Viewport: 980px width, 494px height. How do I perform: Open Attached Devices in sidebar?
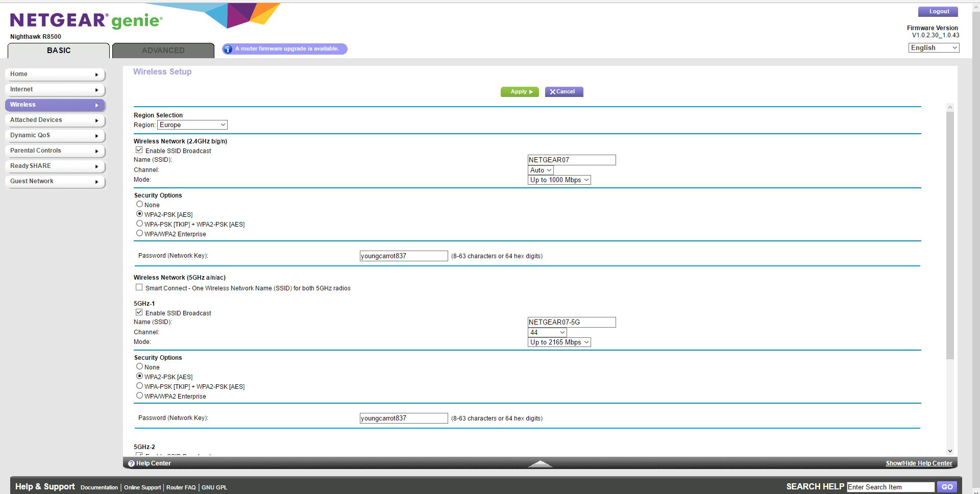click(55, 120)
